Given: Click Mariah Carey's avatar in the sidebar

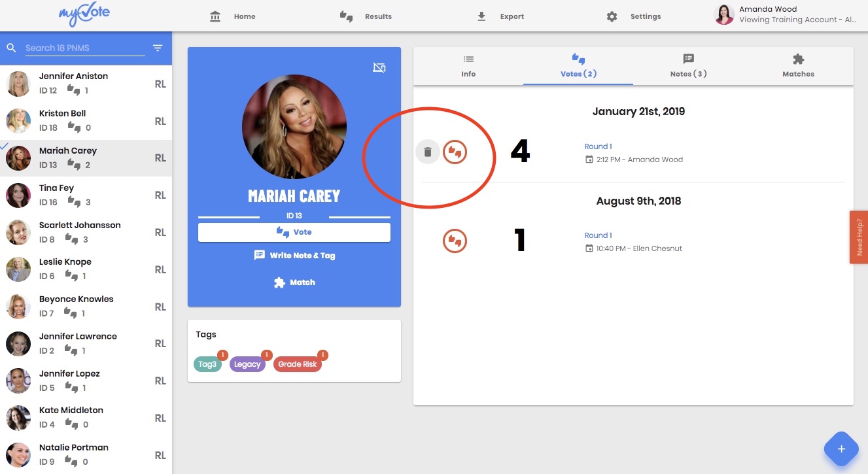Looking at the screenshot, I should [x=18, y=158].
